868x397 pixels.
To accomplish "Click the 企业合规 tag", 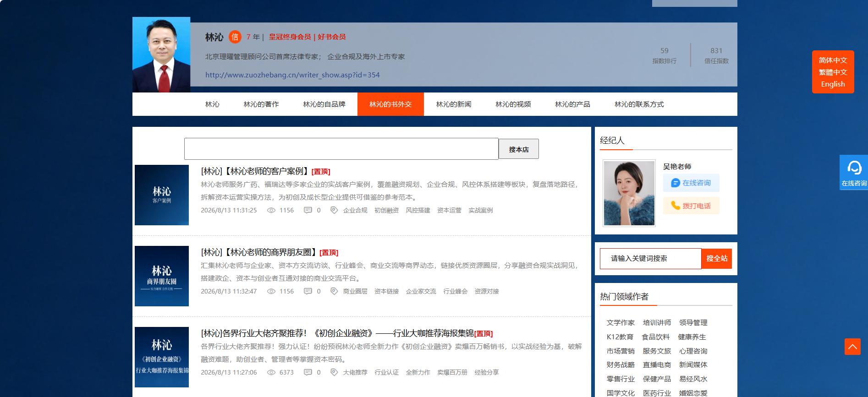I will (x=355, y=210).
